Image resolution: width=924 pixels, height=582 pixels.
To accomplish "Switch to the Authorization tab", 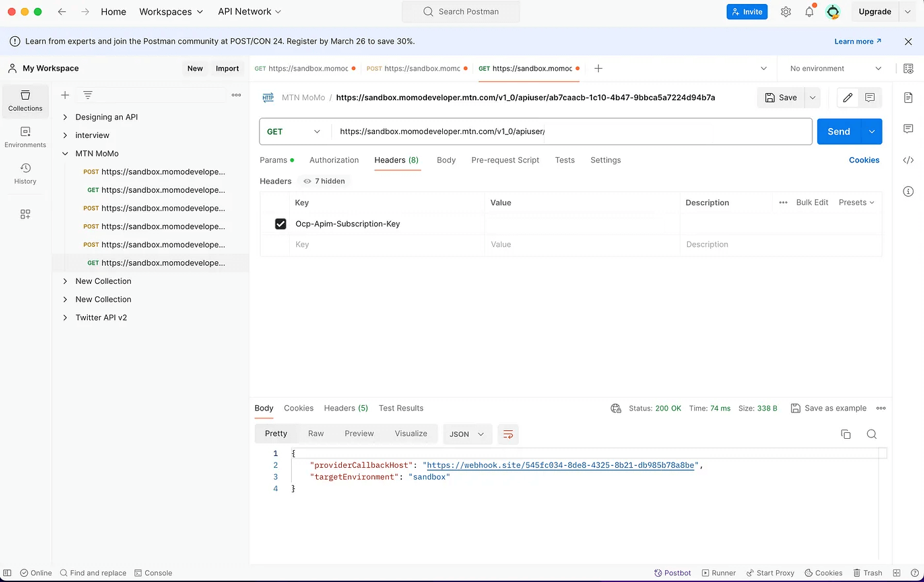I will pyautogui.click(x=334, y=160).
